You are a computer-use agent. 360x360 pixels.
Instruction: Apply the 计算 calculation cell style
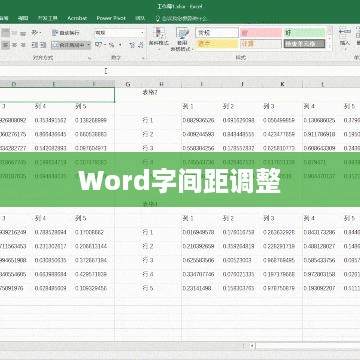(x=261, y=44)
